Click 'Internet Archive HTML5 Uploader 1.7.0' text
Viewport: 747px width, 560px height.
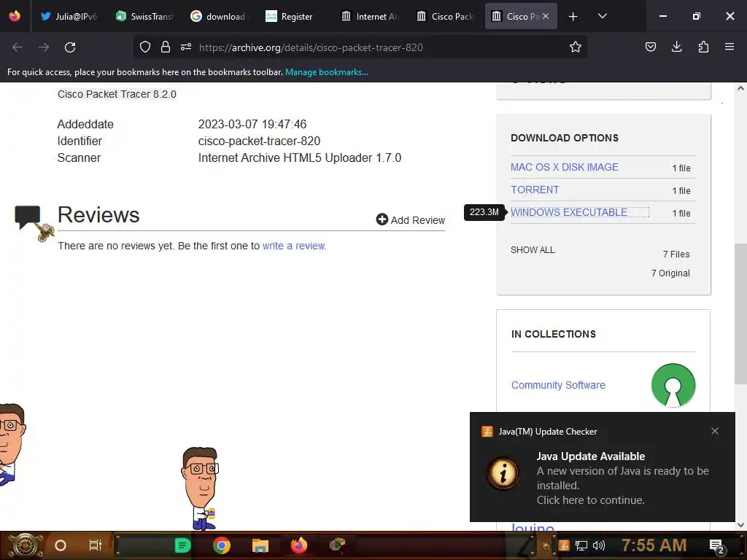point(300,157)
